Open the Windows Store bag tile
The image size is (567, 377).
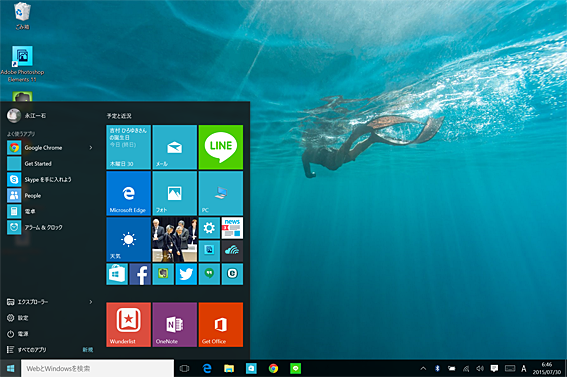117,274
